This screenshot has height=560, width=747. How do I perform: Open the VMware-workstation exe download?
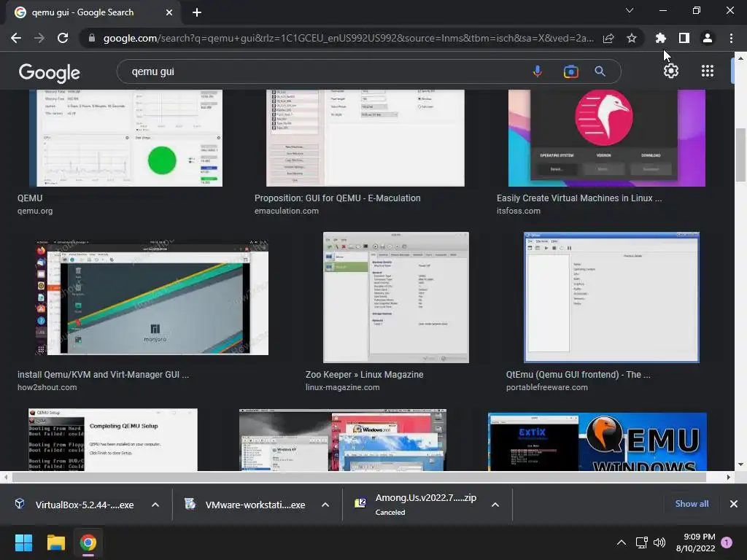point(247,505)
